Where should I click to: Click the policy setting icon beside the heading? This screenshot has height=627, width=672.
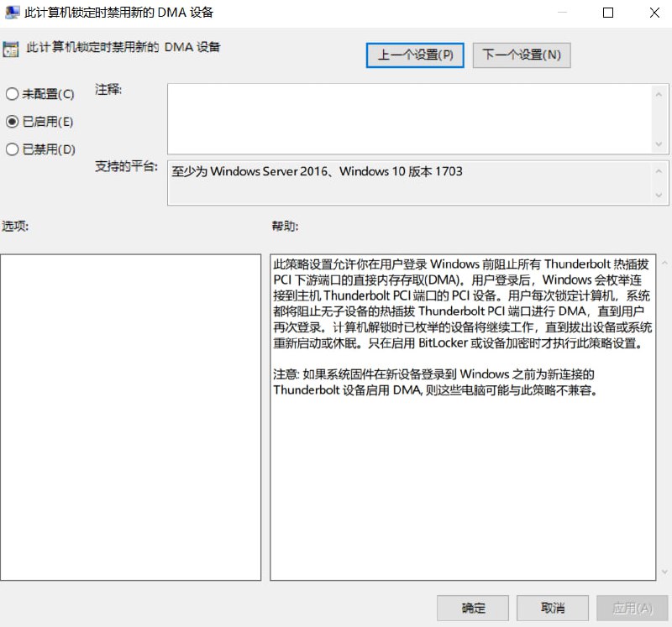point(11,49)
